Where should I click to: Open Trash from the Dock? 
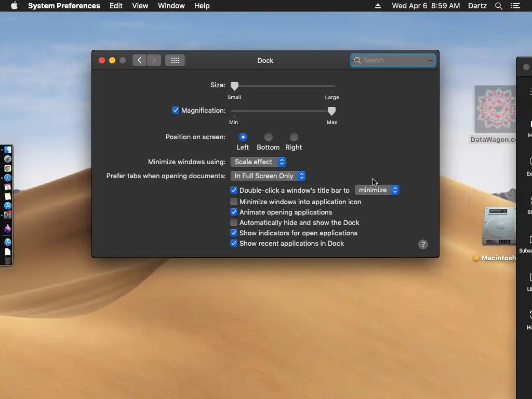coord(8,261)
